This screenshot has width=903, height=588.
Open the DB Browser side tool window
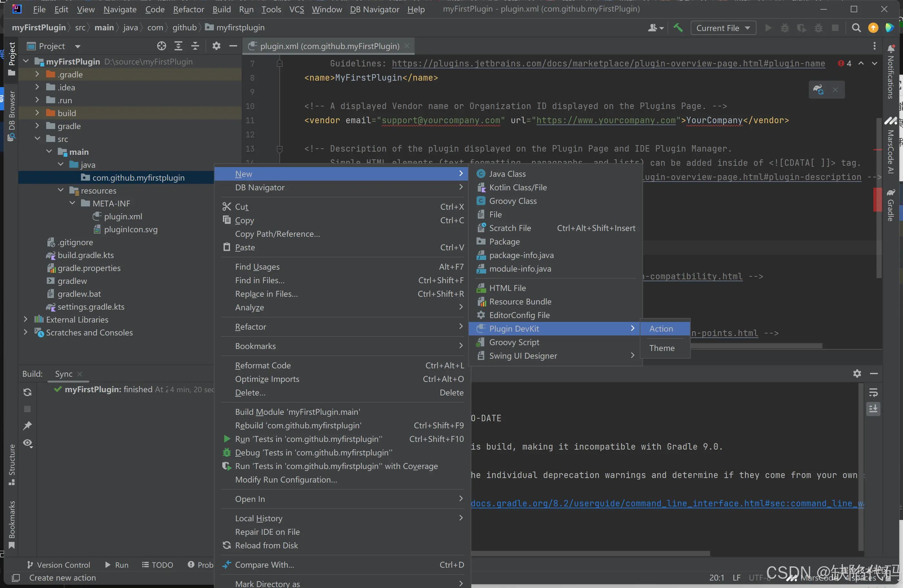(11, 116)
